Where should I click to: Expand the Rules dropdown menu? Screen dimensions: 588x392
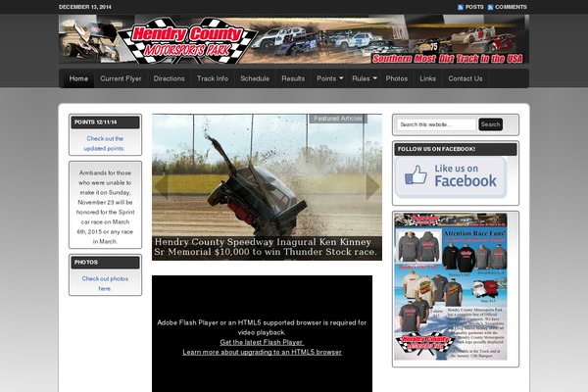pos(364,78)
